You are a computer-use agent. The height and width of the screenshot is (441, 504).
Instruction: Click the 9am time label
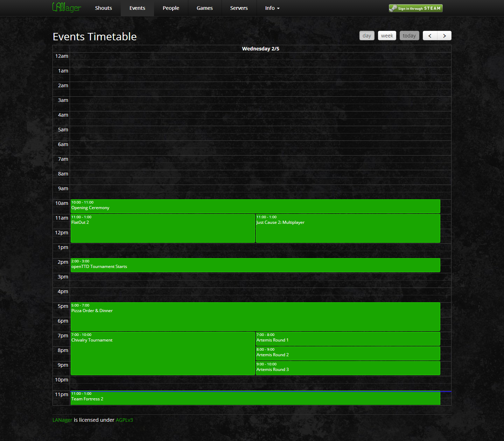pyautogui.click(x=63, y=188)
